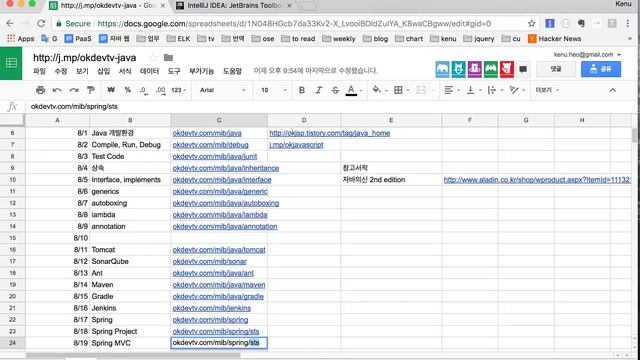Select the paint format tool
Viewport: 640px width, 360px height.
(91, 90)
